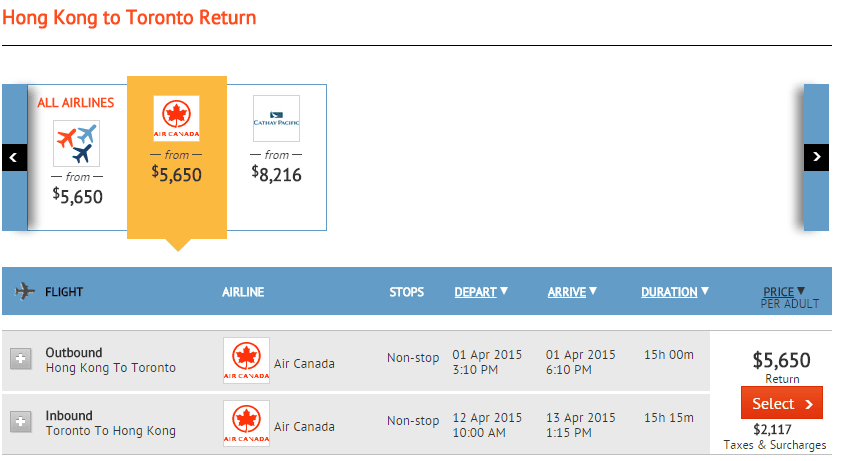Click the $5,650 Air Canada price
843x461 pixels.
(176, 174)
